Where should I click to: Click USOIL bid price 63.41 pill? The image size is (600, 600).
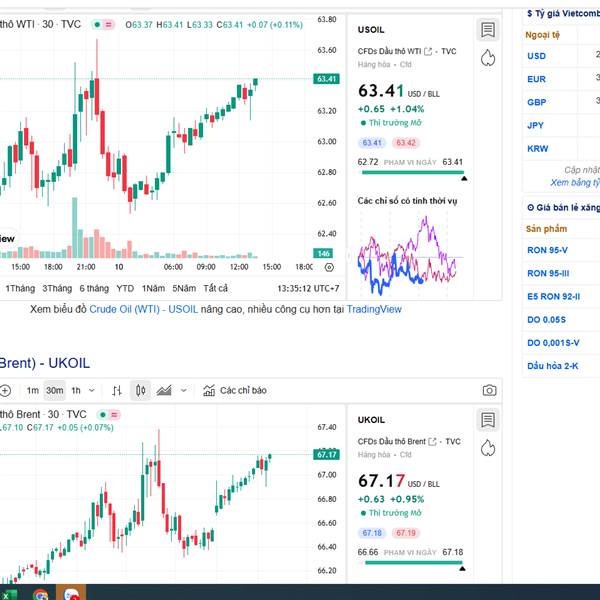pos(372,143)
